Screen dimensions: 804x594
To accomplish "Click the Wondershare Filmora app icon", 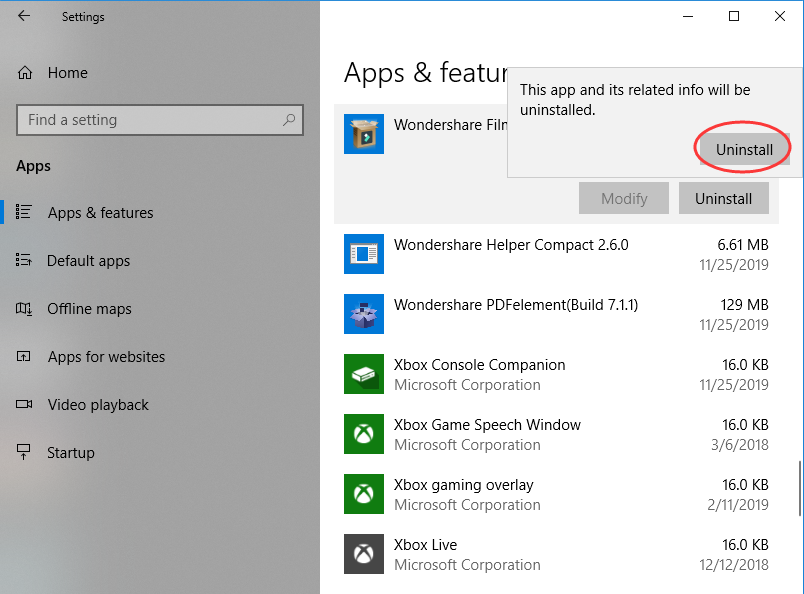I will [x=364, y=134].
